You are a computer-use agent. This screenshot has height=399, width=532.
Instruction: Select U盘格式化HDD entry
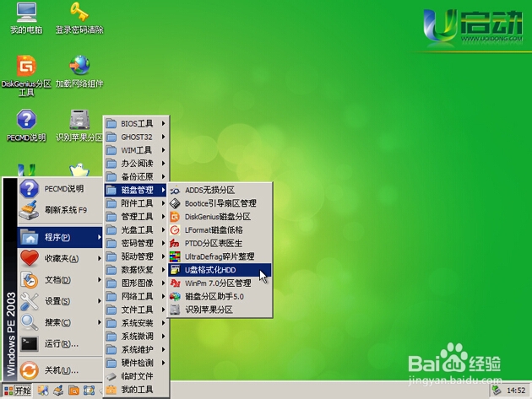point(220,270)
